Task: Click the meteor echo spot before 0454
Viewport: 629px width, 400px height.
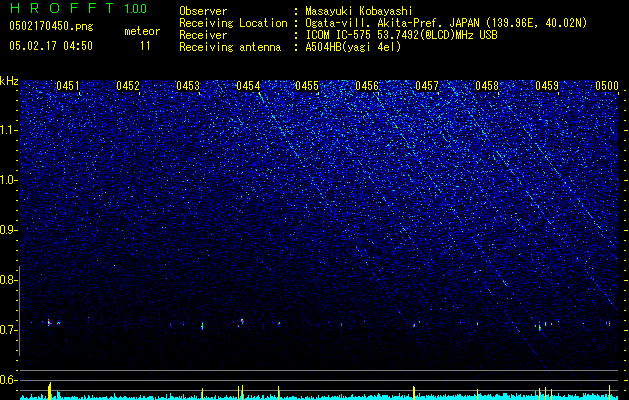Action: 242,322
